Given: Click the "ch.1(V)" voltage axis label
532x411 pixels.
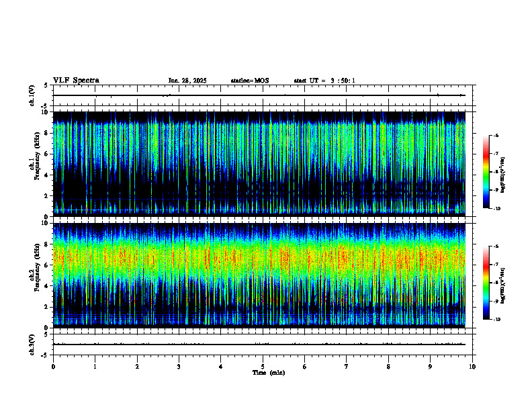Looking at the screenshot, I should pos(32,95).
